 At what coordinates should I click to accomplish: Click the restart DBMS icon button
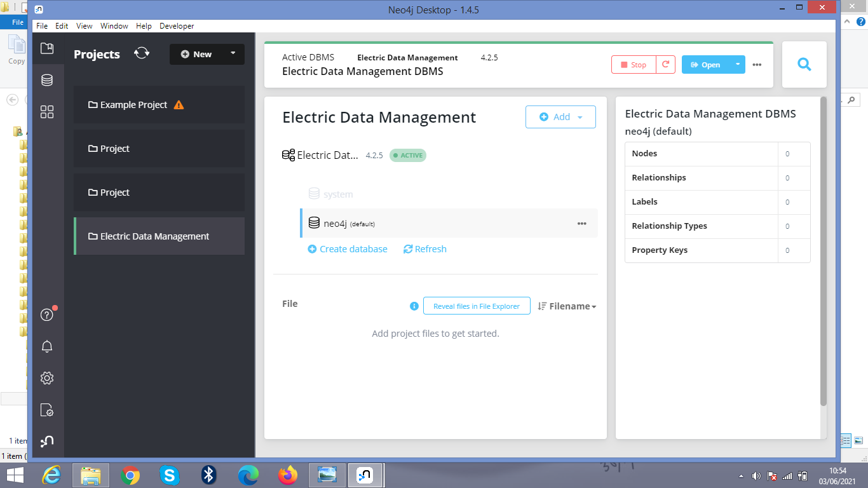coord(665,65)
